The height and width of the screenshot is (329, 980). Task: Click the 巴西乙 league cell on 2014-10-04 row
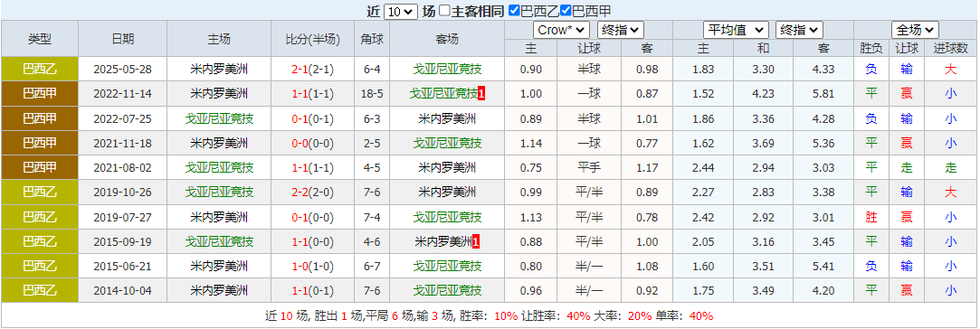pos(40,290)
